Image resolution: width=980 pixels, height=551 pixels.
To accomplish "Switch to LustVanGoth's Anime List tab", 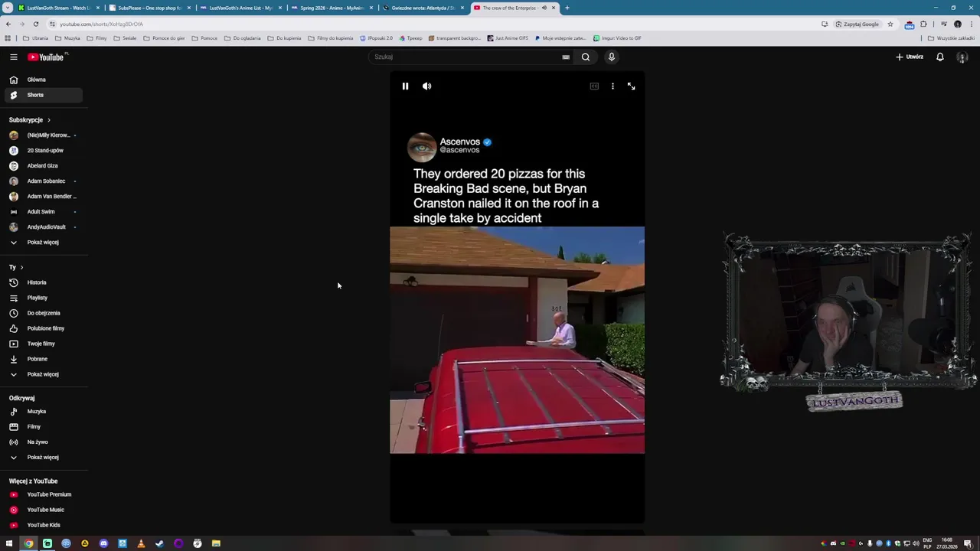I will 240,8.
